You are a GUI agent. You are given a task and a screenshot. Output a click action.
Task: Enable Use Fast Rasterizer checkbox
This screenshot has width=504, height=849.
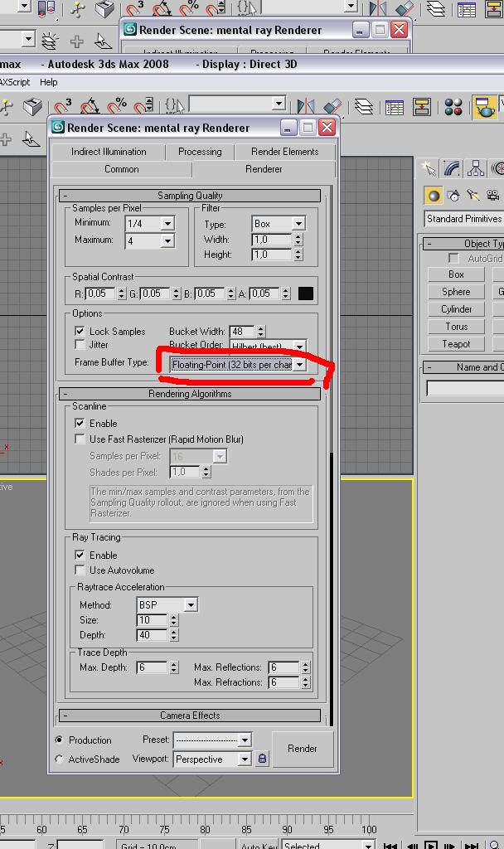click(x=80, y=439)
